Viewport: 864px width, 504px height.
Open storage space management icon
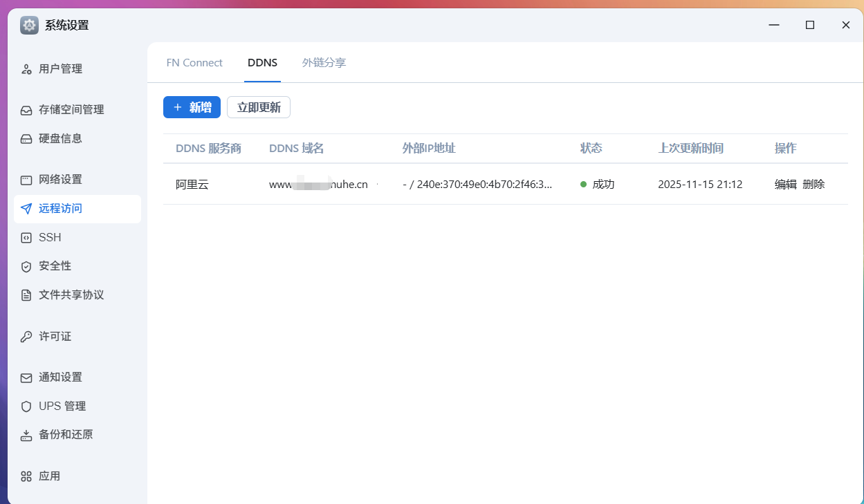(x=26, y=110)
